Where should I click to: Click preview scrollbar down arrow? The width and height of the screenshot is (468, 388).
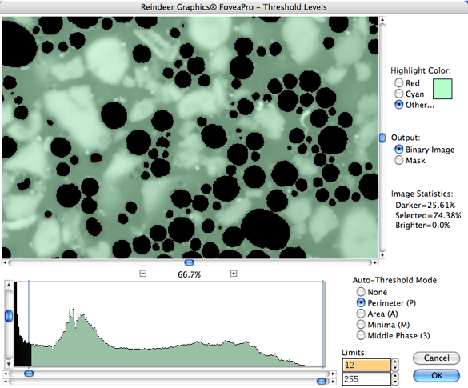coord(382,255)
